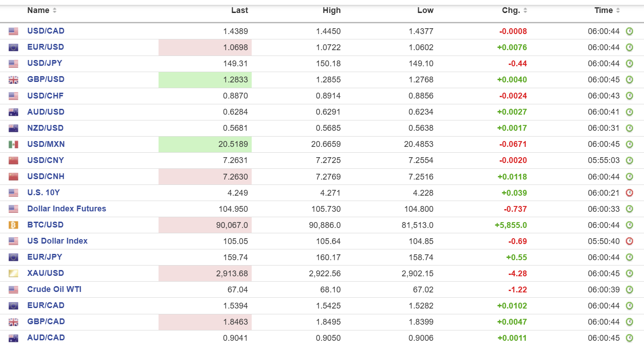Click the EU flag next to EUR/JPY
This screenshot has width=644, height=343.
coord(13,257)
